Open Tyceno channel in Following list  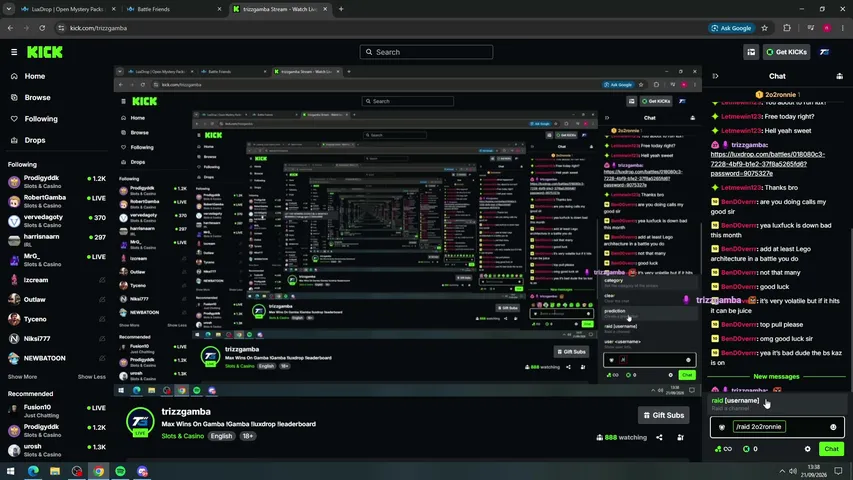(57, 319)
